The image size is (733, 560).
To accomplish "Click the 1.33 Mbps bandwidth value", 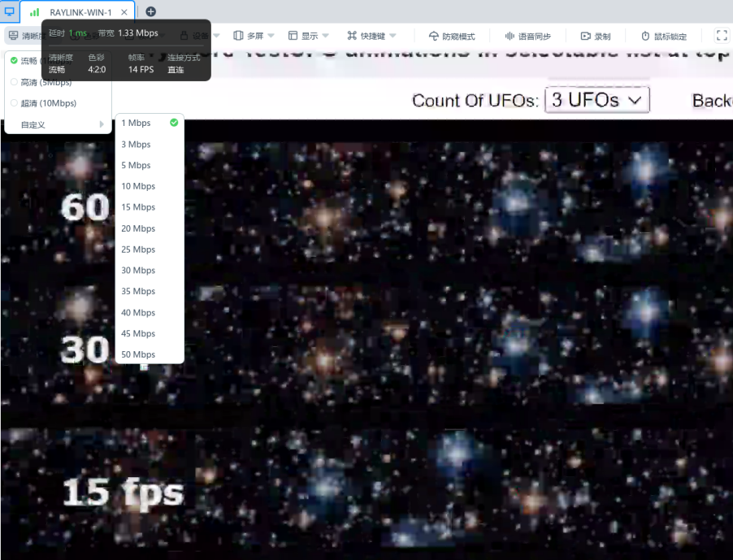I will 138,33.
